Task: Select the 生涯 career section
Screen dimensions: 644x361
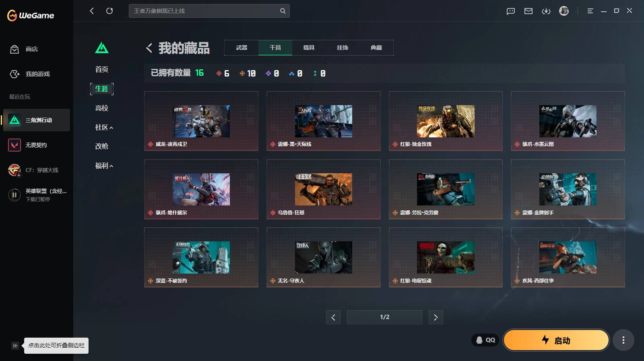Action: coord(102,89)
